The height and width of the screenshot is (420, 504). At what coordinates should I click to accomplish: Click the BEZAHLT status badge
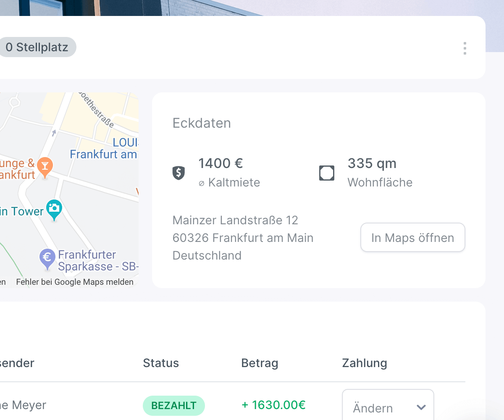174,405
